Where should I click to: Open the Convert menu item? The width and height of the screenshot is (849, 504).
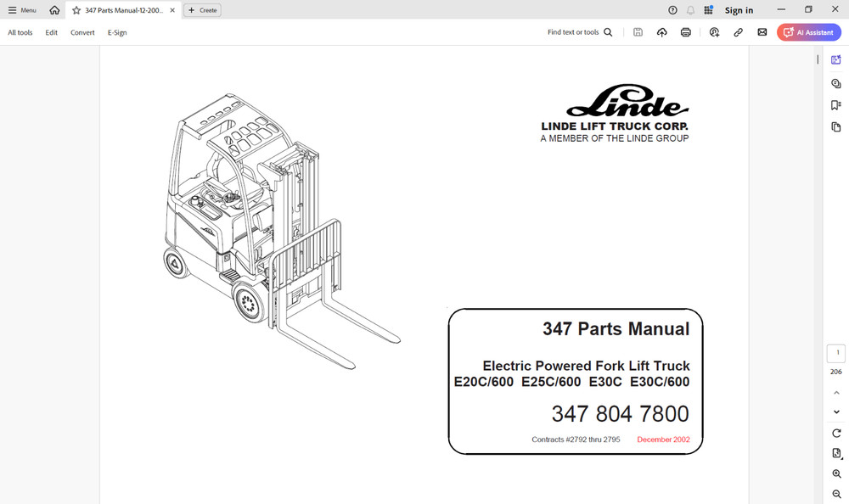(x=82, y=32)
